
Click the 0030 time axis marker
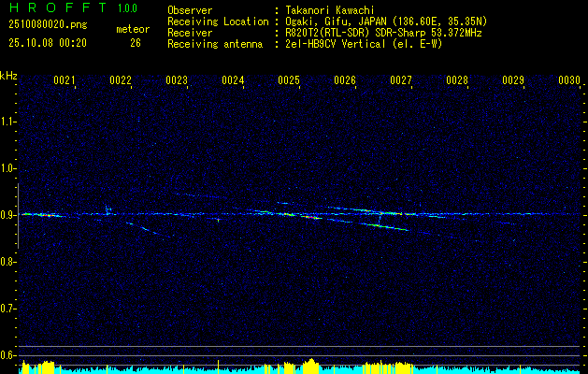(x=569, y=79)
